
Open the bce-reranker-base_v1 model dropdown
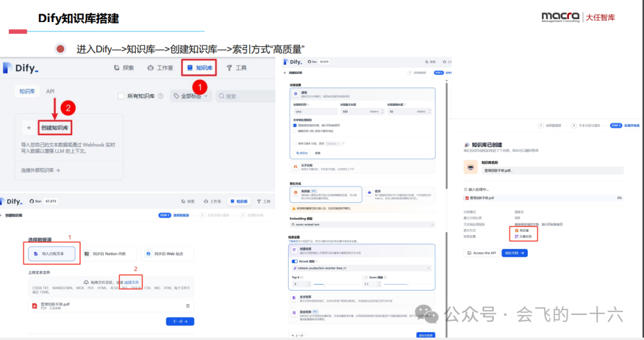[361, 268]
